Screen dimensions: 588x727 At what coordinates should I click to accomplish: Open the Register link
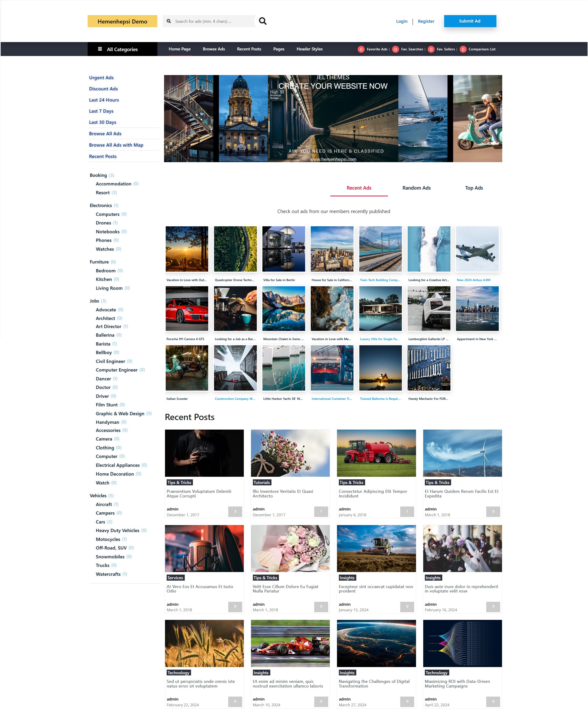[x=426, y=21]
